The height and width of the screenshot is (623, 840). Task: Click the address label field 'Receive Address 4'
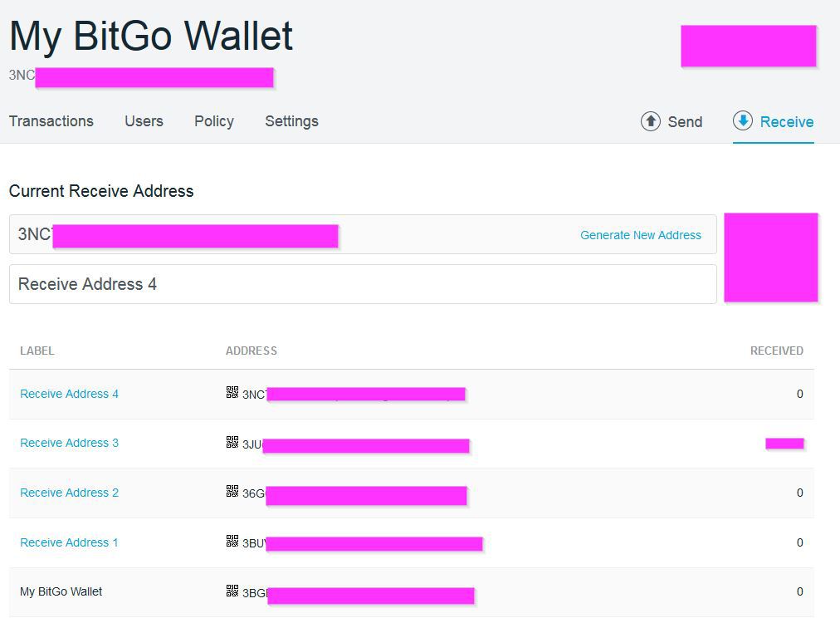[x=363, y=284]
